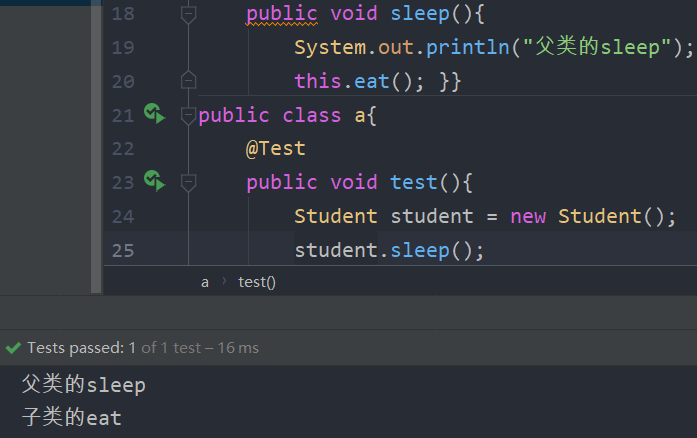Collapse class a fold marker on line 21
Image resolution: width=697 pixels, height=438 pixels.
pos(188,116)
